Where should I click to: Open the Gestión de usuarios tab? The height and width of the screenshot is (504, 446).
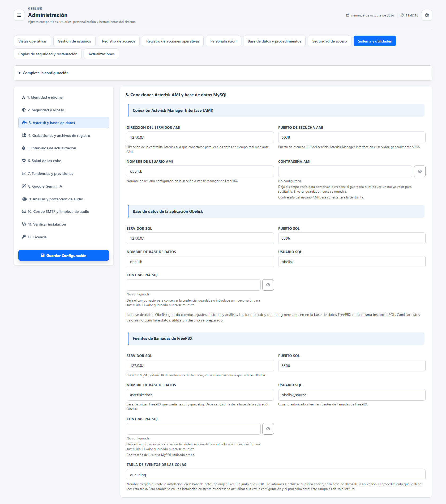click(74, 41)
